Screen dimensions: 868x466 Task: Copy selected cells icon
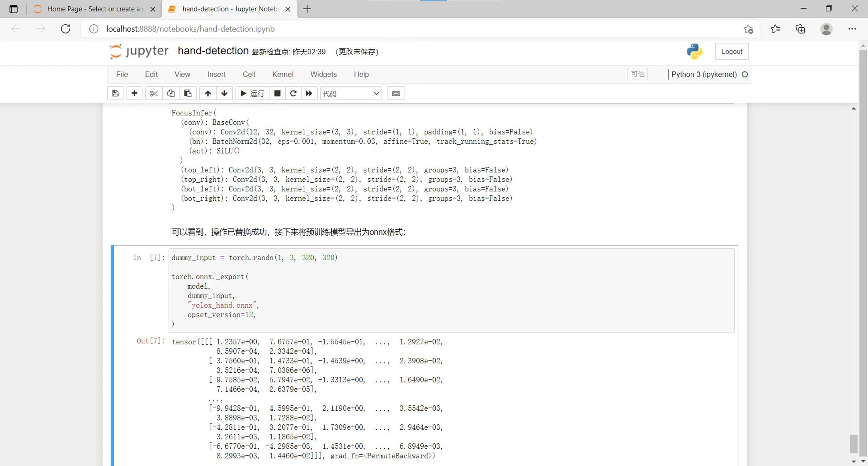[x=171, y=93]
